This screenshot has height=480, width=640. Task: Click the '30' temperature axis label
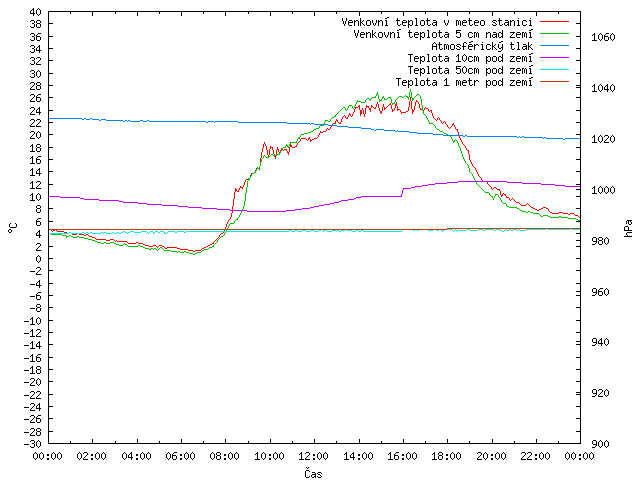pyautogui.click(x=36, y=74)
